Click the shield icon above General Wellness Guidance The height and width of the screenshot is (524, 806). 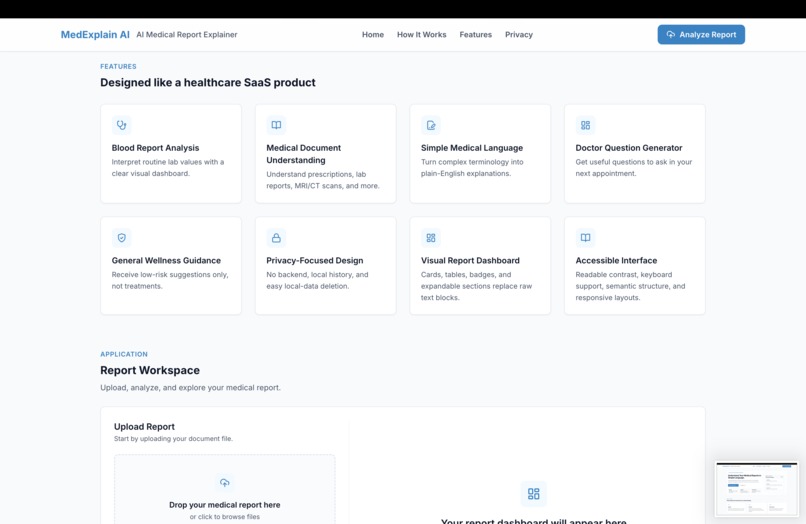(121, 238)
